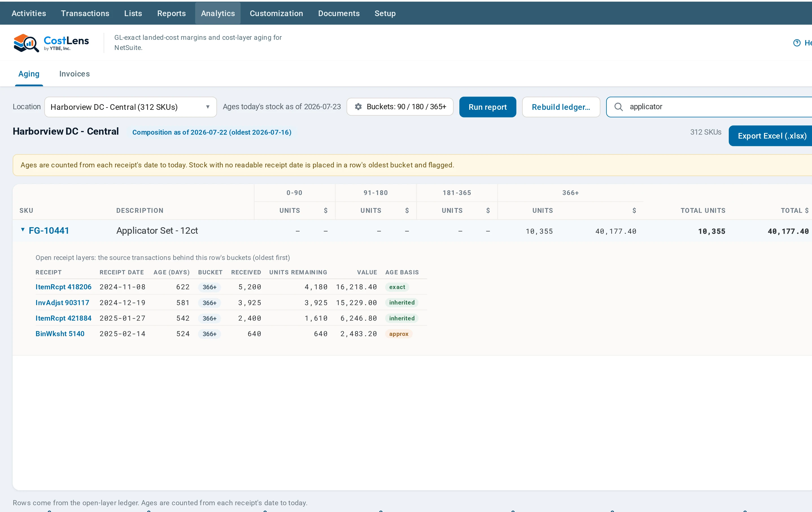
Task: Open the Setup menu
Action: tap(385, 13)
